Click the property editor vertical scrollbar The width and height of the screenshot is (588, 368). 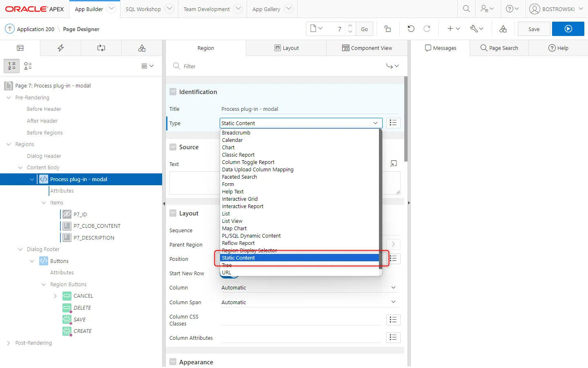[x=405, y=119]
